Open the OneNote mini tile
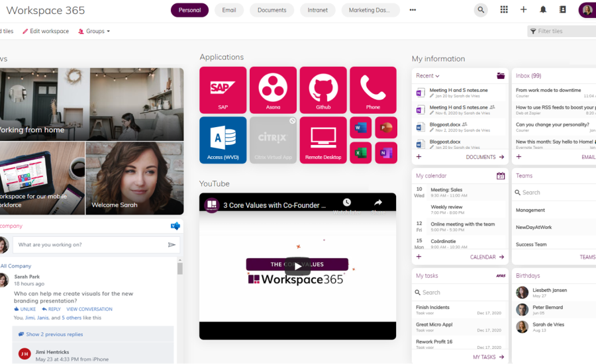 [x=386, y=153]
